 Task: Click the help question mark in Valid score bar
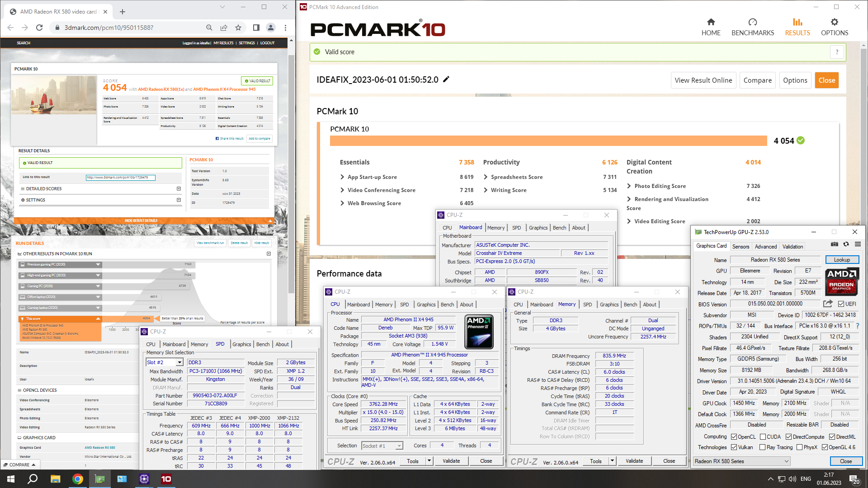(837, 52)
